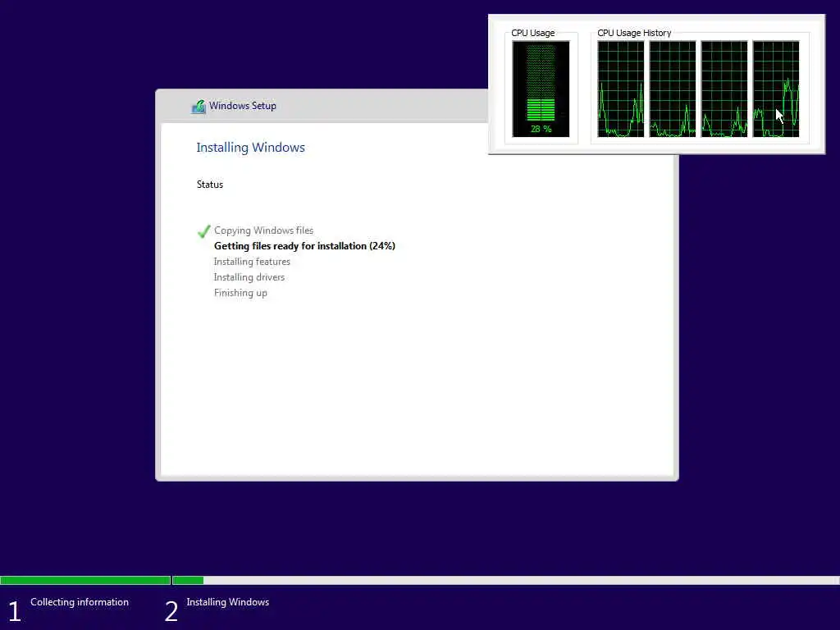Click the Status label
840x630 pixels.
[x=209, y=185]
